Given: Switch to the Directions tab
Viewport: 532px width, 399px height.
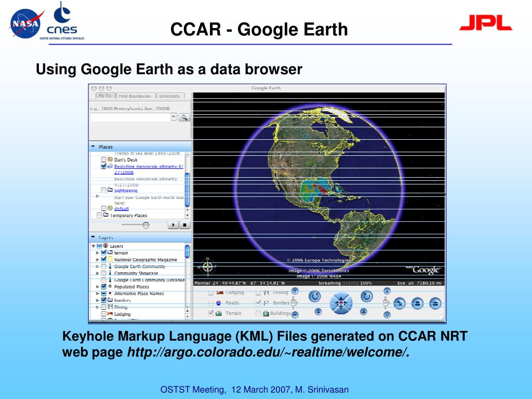Looking at the screenshot, I should [169, 96].
